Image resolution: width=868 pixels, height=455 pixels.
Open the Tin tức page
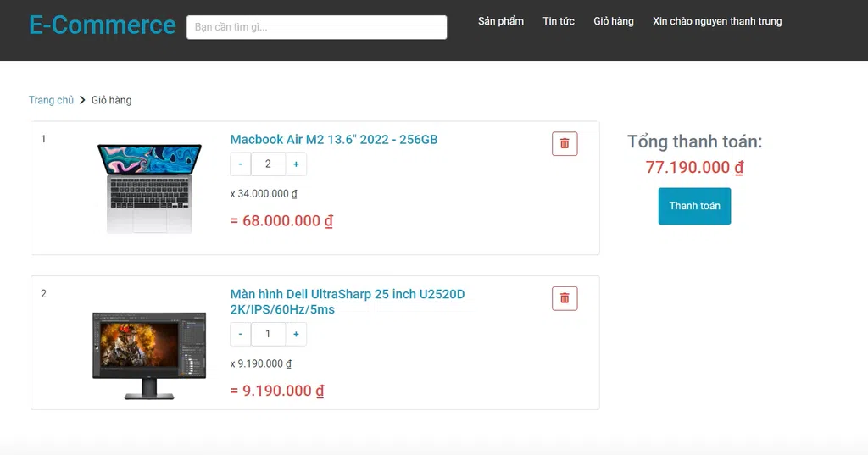click(559, 21)
